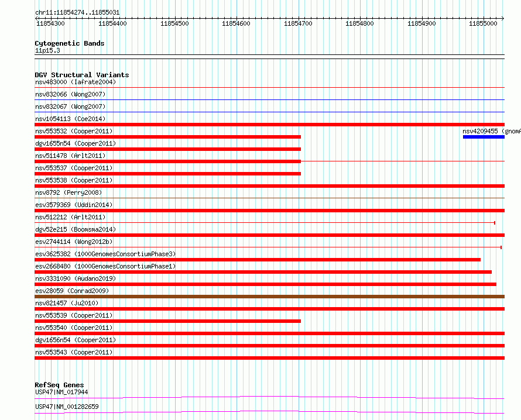Click ruler position 11854800
The width and height of the screenshot is (521, 420).
(359, 23)
